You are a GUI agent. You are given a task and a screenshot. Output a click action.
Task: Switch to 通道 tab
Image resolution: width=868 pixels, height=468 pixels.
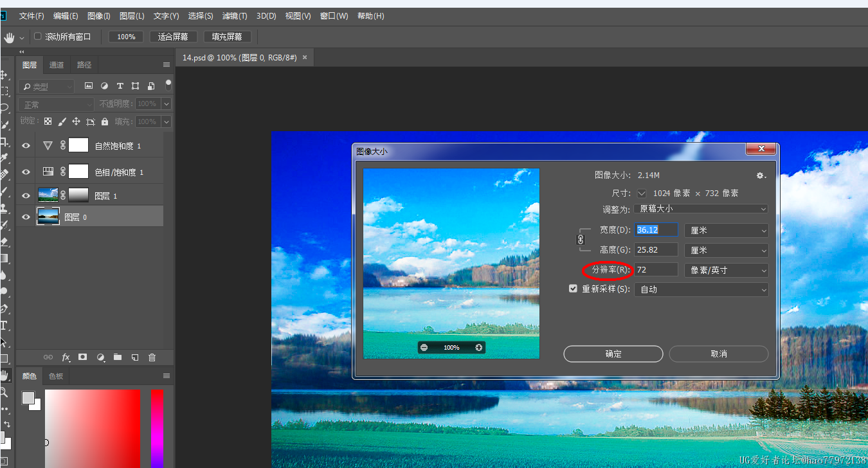click(x=57, y=65)
